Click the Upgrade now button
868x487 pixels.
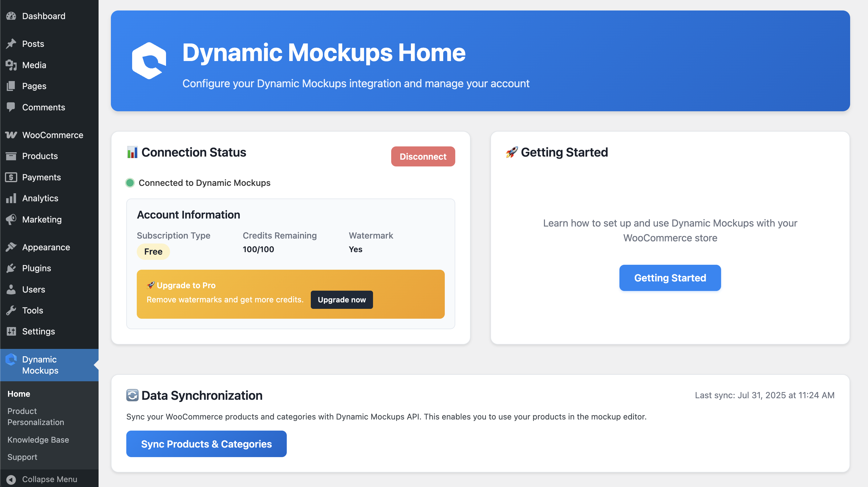point(342,300)
